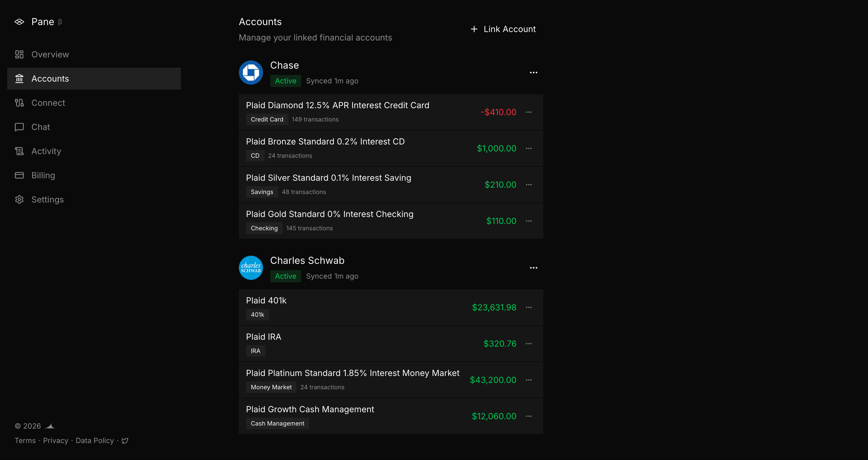Open the Chase account options menu

coord(533,73)
